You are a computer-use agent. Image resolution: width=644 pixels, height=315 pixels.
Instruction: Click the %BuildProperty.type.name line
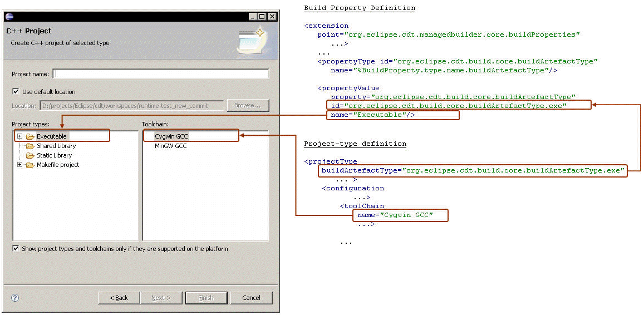click(444, 70)
